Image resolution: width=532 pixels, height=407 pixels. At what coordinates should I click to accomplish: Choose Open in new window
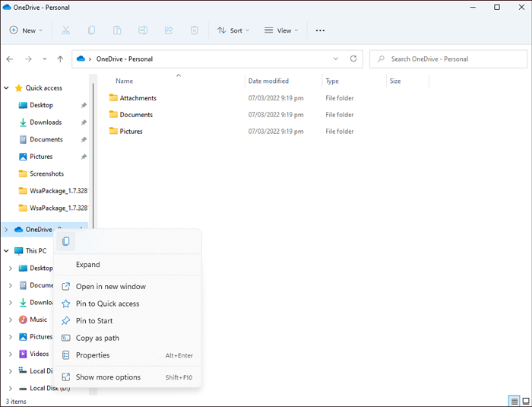(128, 286)
